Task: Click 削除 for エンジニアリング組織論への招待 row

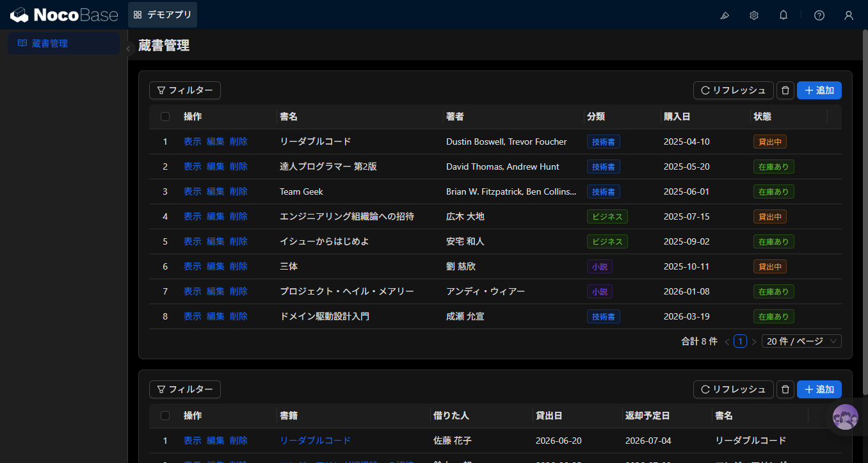Action: tap(239, 216)
